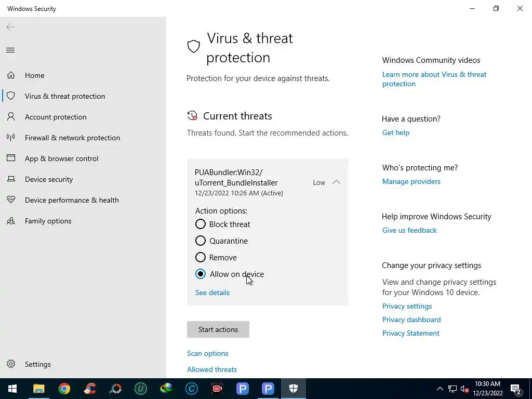
Task: Click the shield icon in sidebar
Action: pyautogui.click(x=11, y=96)
